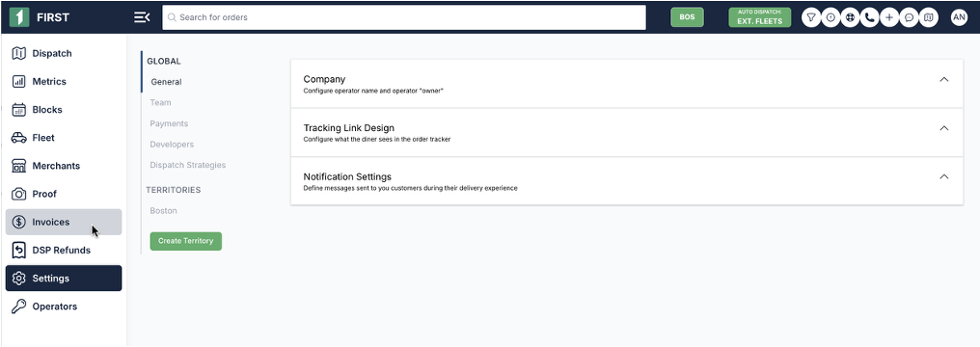Click the DSP Refunds return icon
Image resolution: width=980 pixels, height=347 pixels.
18,251
